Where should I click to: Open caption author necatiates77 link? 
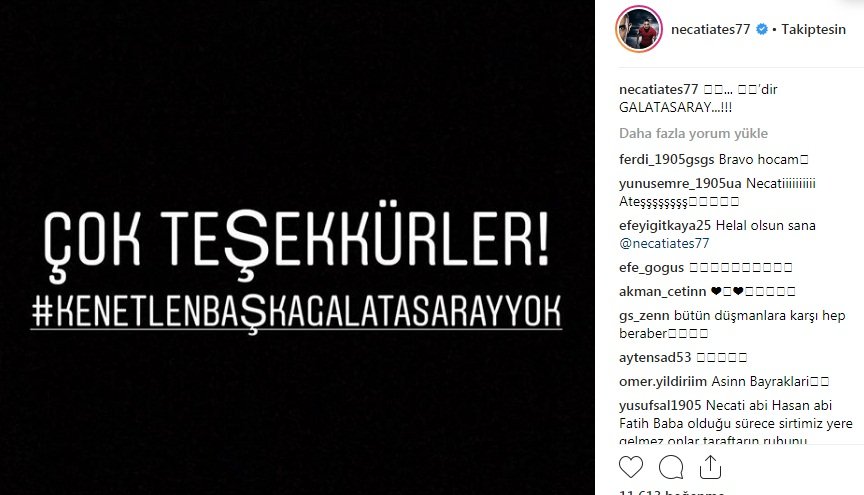click(x=658, y=89)
